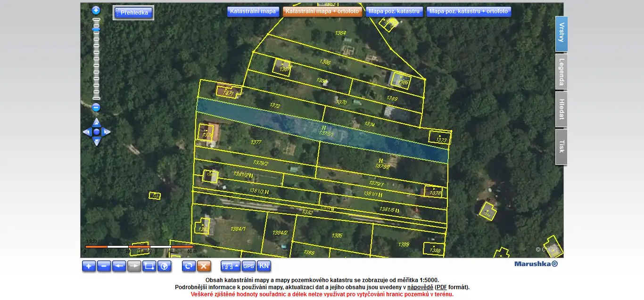The height and width of the screenshot is (300, 644).
Task: Switch to Mapa poz. katastru view
Action: pyautogui.click(x=394, y=11)
